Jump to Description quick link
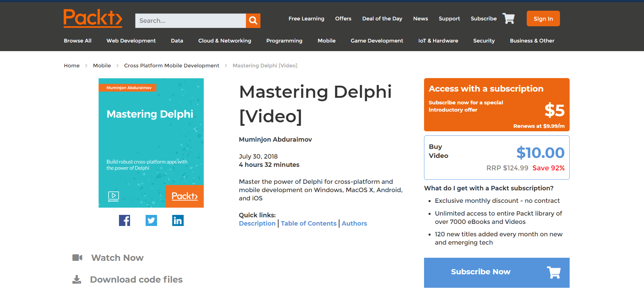Image resolution: width=644 pixels, height=303 pixels. pyautogui.click(x=257, y=224)
